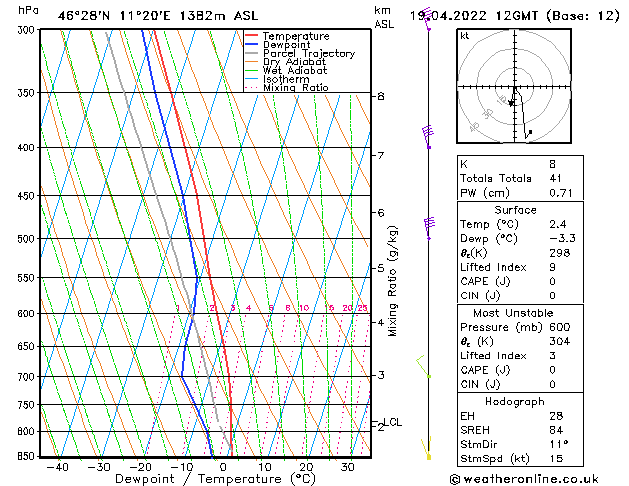The height and width of the screenshot is (486, 629).
Task: Select the Dry Adiabat legend label
Action: coord(294,62)
